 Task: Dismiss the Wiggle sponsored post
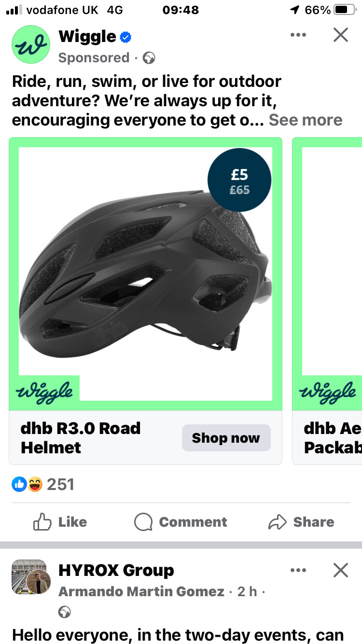(x=341, y=35)
